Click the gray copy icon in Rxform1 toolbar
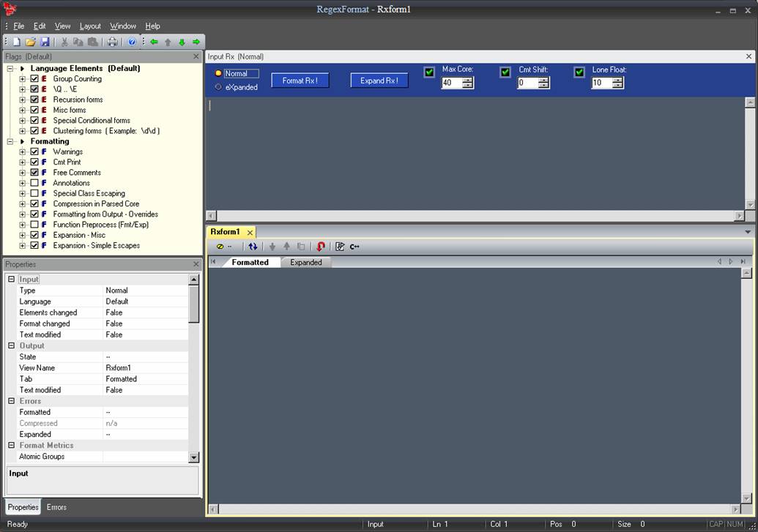 [x=301, y=247]
